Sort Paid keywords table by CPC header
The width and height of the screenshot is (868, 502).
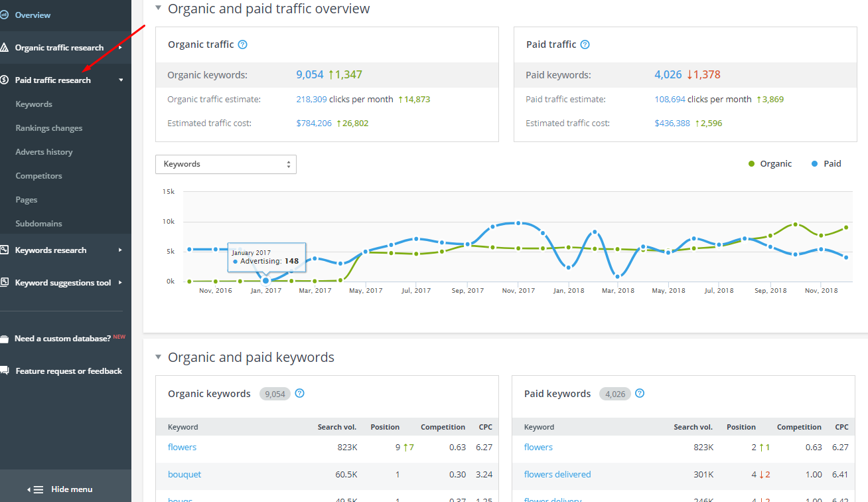[x=841, y=427]
